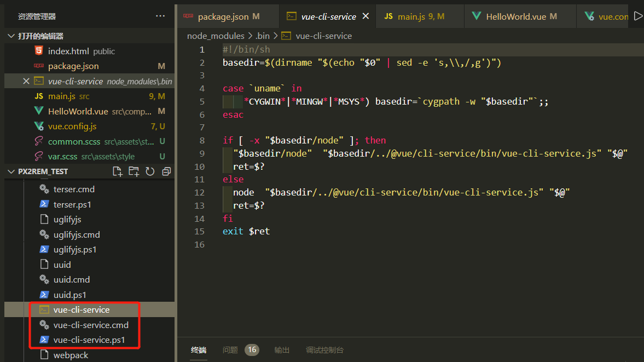Switch to the 输出 output panel tab

[282, 350]
